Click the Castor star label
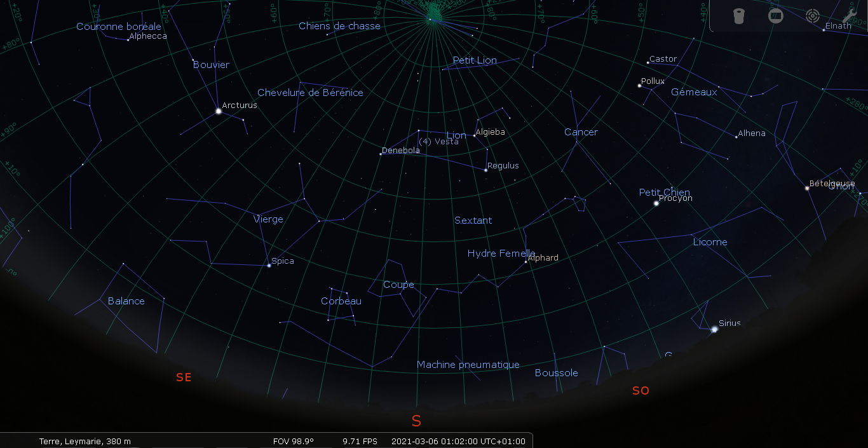868x448 pixels. [663, 59]
